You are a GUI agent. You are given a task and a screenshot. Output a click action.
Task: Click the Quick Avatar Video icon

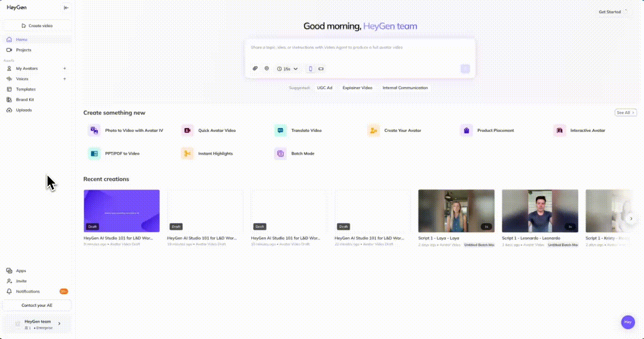(x=187, y=130)
